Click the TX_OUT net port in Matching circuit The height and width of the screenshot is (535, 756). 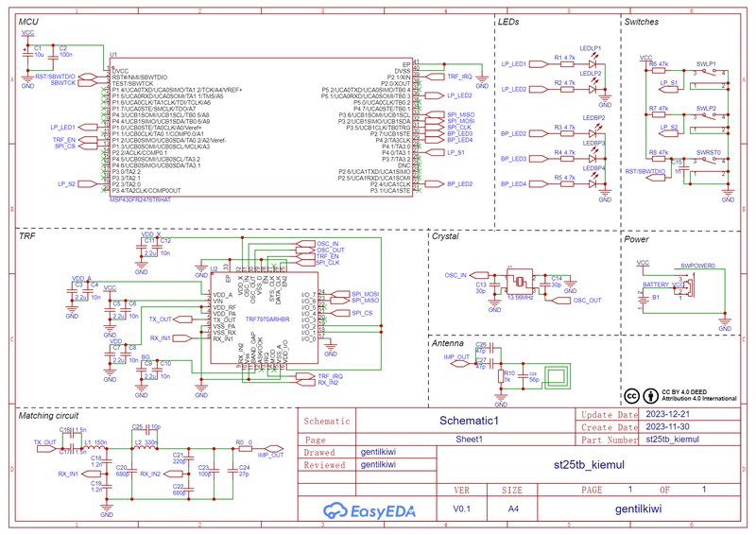tap(46, 449)
